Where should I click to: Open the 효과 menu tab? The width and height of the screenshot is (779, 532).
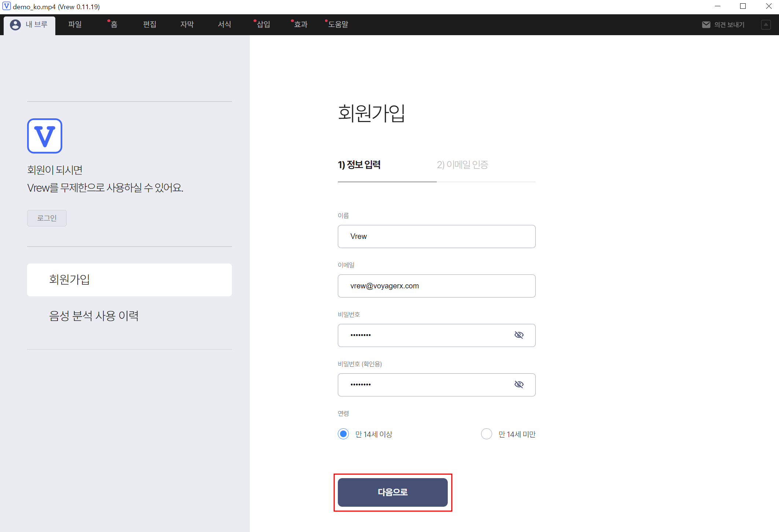pos(300,25)
